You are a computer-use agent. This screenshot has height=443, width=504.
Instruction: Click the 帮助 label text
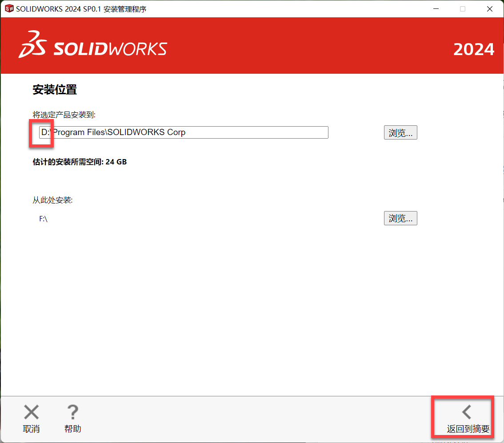72,429
